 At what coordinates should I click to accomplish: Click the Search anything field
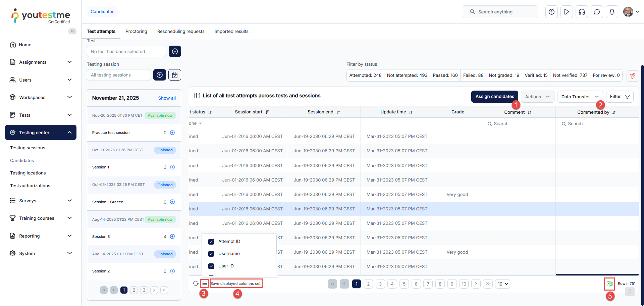coord(500,12)
